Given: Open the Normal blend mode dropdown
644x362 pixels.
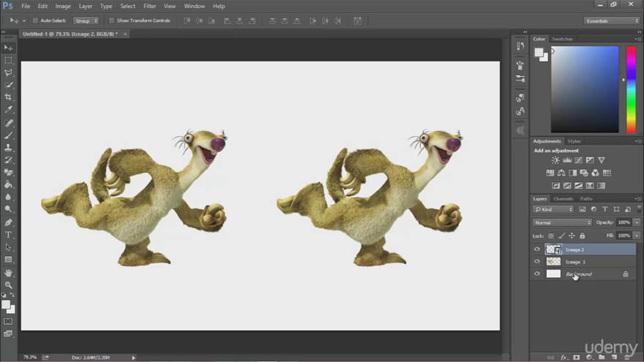Looking at the screenshot, I should pyautogui.click(x=562, y=222).
